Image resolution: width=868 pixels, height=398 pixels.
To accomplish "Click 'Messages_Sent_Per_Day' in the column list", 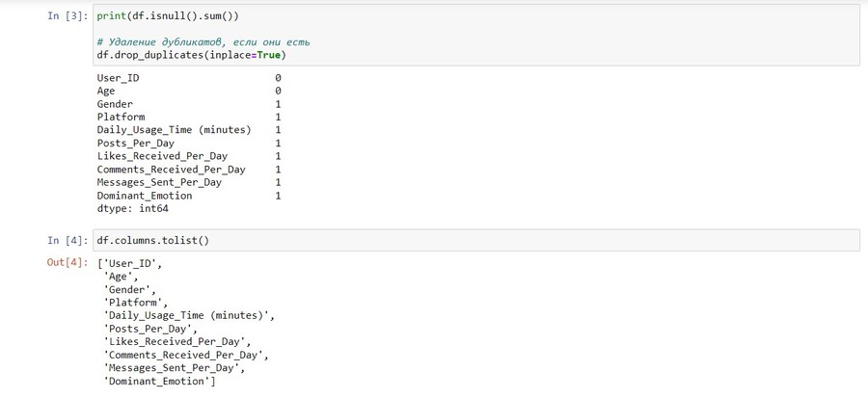I will click(174, 367).
